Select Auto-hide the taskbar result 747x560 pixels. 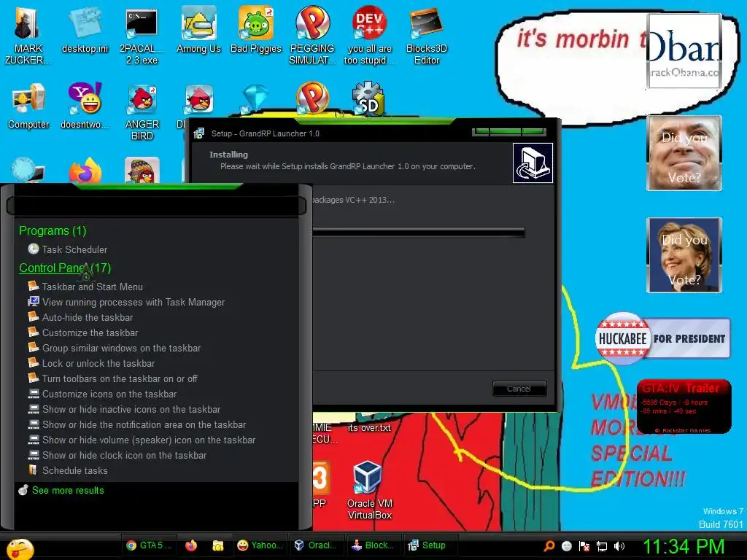point(87,317)
